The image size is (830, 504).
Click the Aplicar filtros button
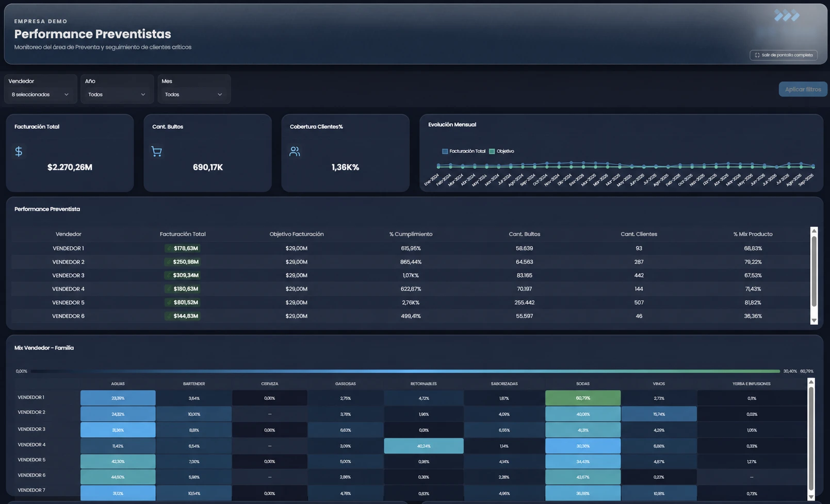point(803,89)
